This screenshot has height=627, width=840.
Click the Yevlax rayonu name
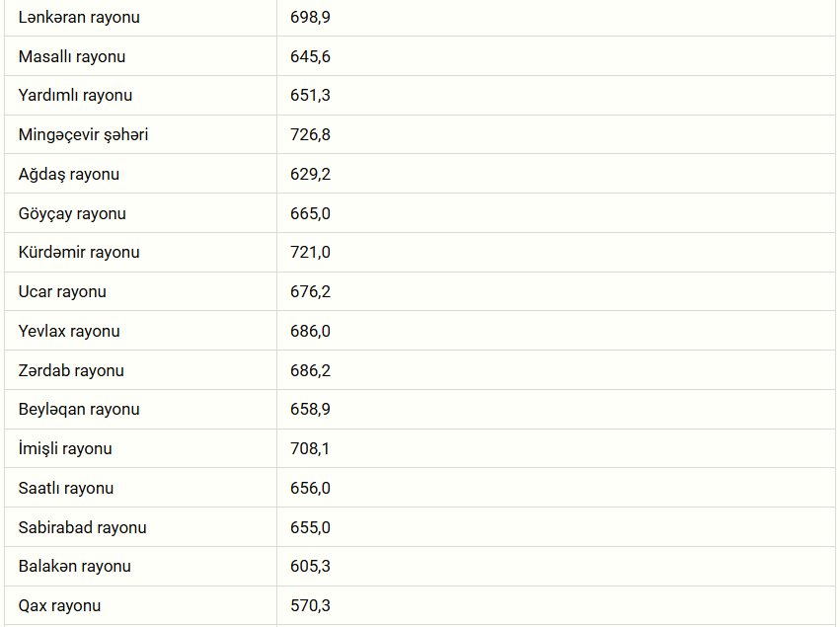tap(69, 332)
